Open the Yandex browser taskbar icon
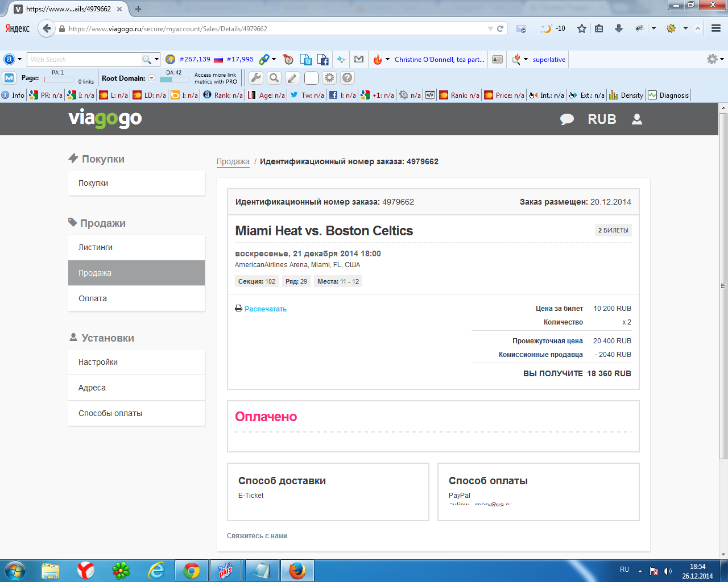Image resolution: width=728 pixels, height=582 pixels. [86, 571]
